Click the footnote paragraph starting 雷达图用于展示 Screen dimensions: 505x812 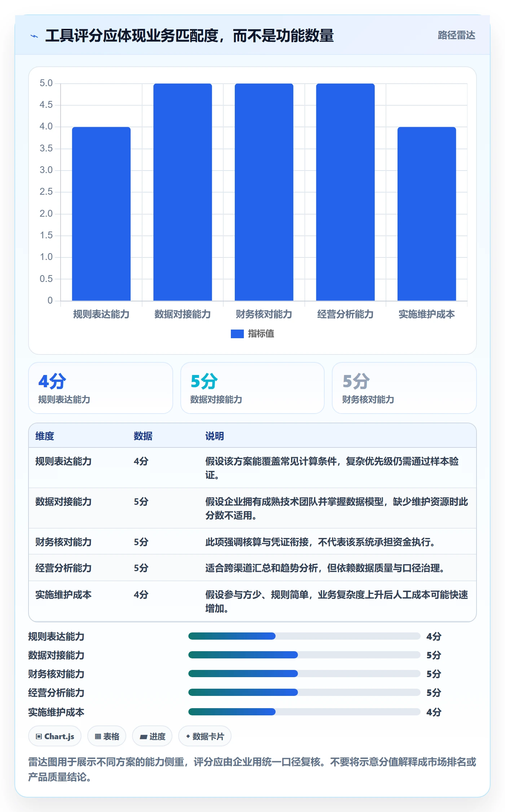click(252, 769)
